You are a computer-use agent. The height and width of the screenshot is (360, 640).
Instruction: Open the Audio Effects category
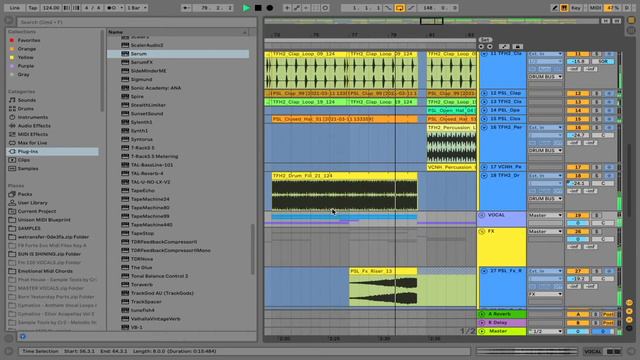(34, 126)
